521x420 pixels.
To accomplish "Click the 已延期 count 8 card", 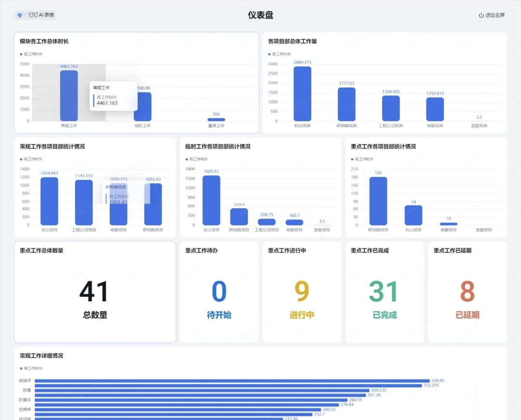I will [x=467, y=292].
